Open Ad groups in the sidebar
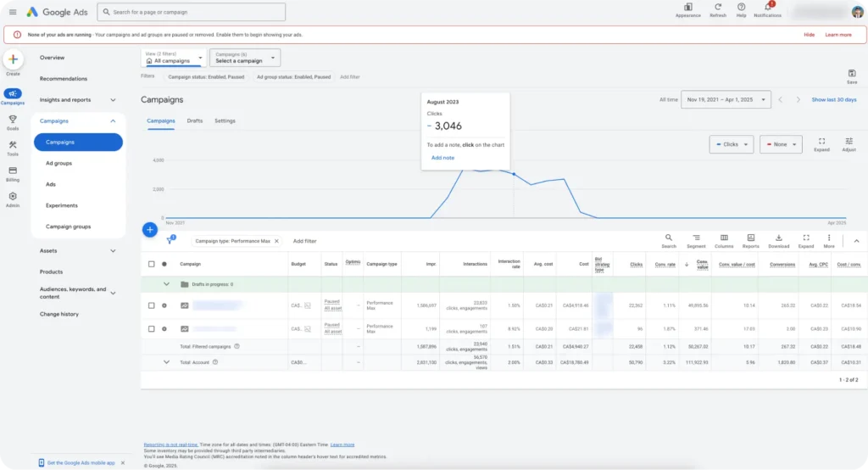The width and height of the screenshot is (868, 470). [x=58, y=163]
